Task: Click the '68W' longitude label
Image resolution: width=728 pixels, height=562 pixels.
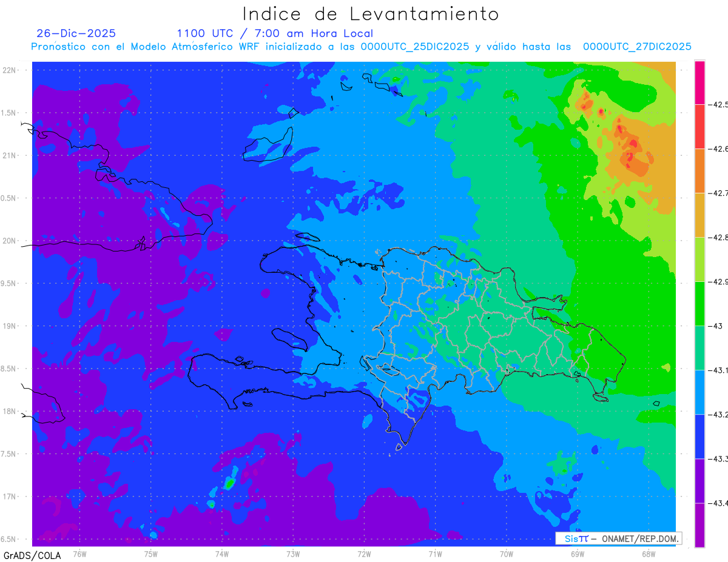Action: [648, 553]
